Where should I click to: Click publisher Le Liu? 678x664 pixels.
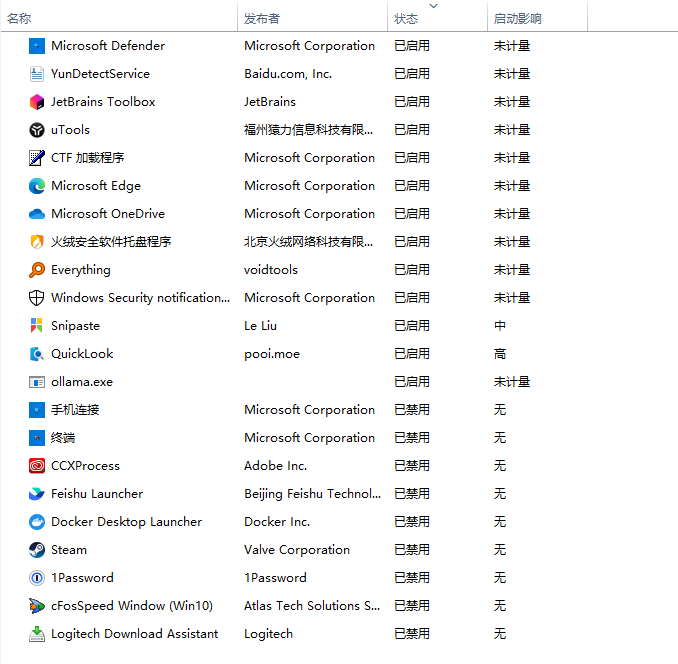coord(260,326)
